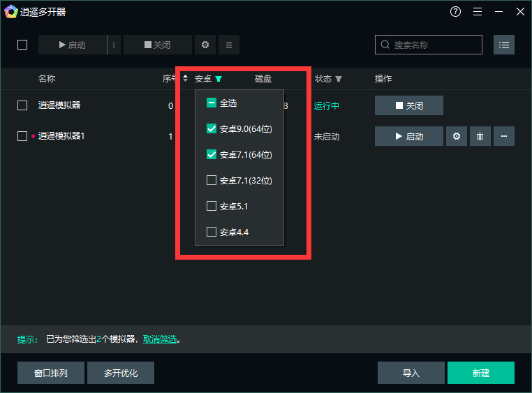The width and height of the screenshot is (532, 393).
Task: Open settings gear for 逍遥模拟器1
Action: tap(457, 136)
